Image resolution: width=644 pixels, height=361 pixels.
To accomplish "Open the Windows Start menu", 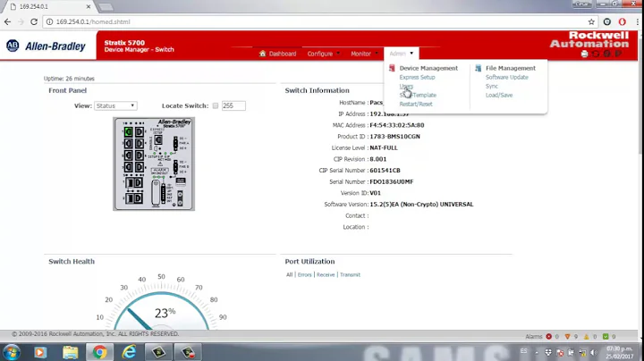I will 11,352.
